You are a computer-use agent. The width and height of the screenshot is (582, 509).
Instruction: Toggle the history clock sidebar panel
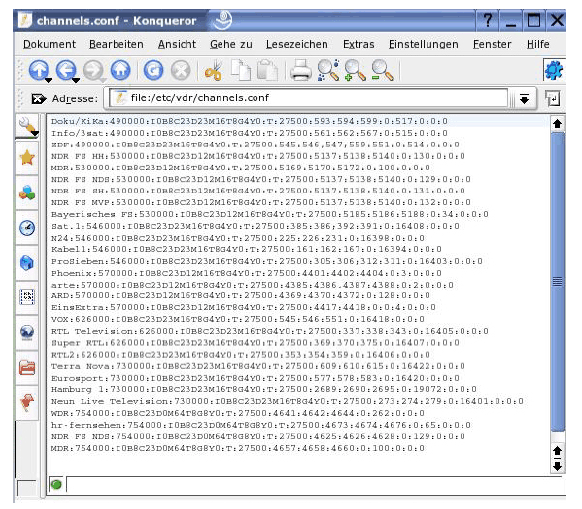[x=27, y=228]
